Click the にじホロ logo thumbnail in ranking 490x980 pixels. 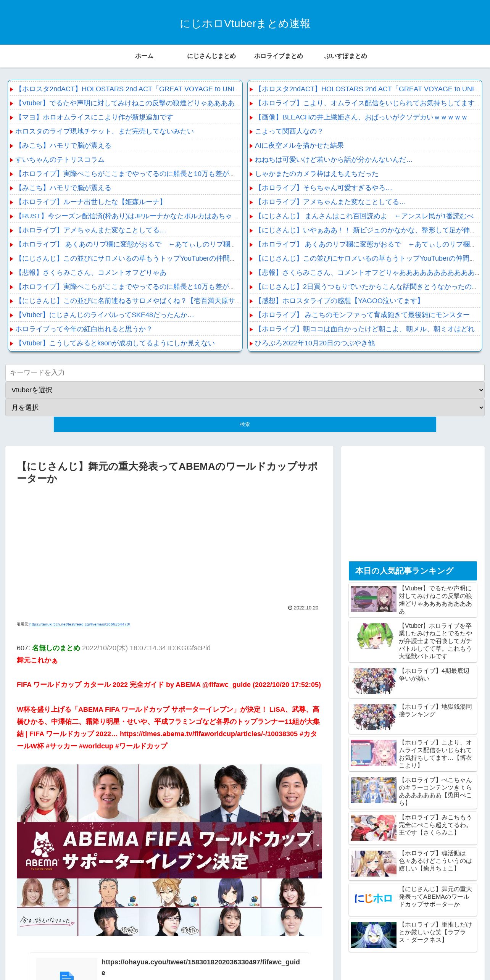[374, 899]
